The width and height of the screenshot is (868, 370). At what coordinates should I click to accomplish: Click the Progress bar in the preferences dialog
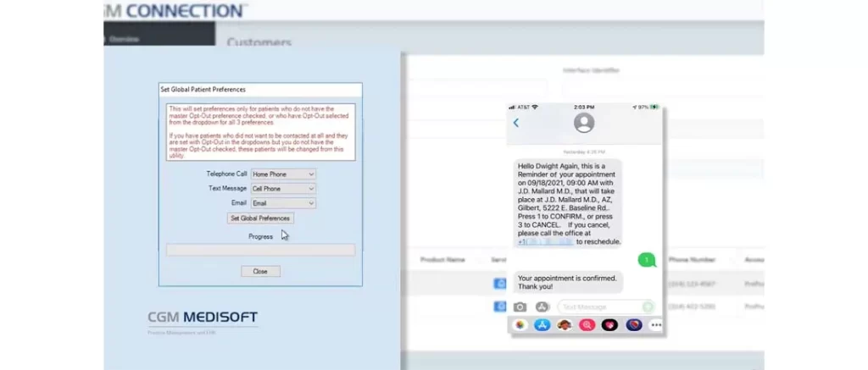coord(261,250)
